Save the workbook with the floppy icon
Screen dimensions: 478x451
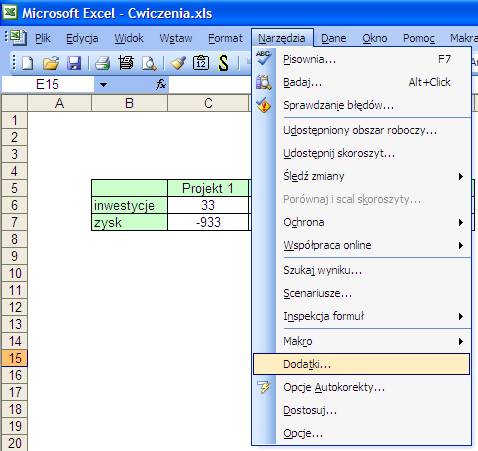tap(74, 63)
